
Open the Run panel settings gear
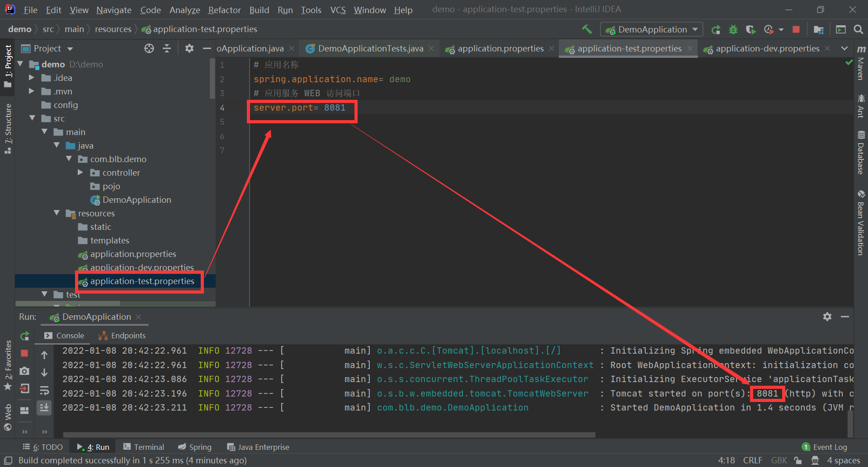tap(827, 317)
